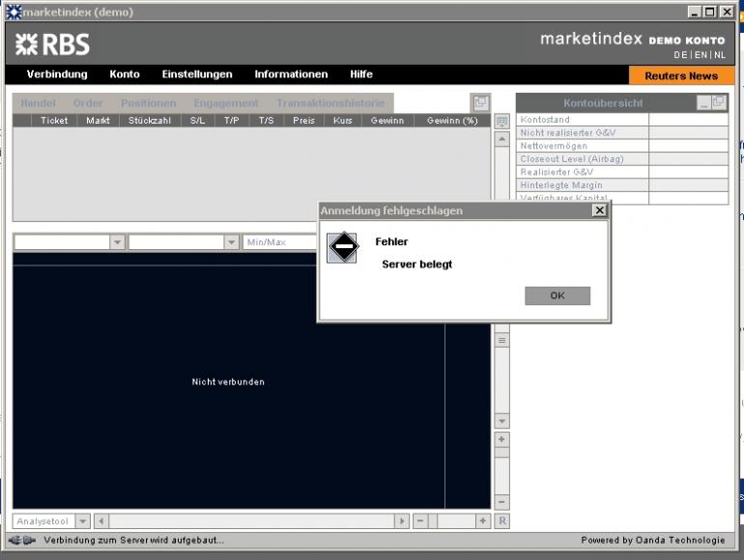Click chart vertical scroll down arrow
Screen dimensions: 744x560
click(502, 421)
